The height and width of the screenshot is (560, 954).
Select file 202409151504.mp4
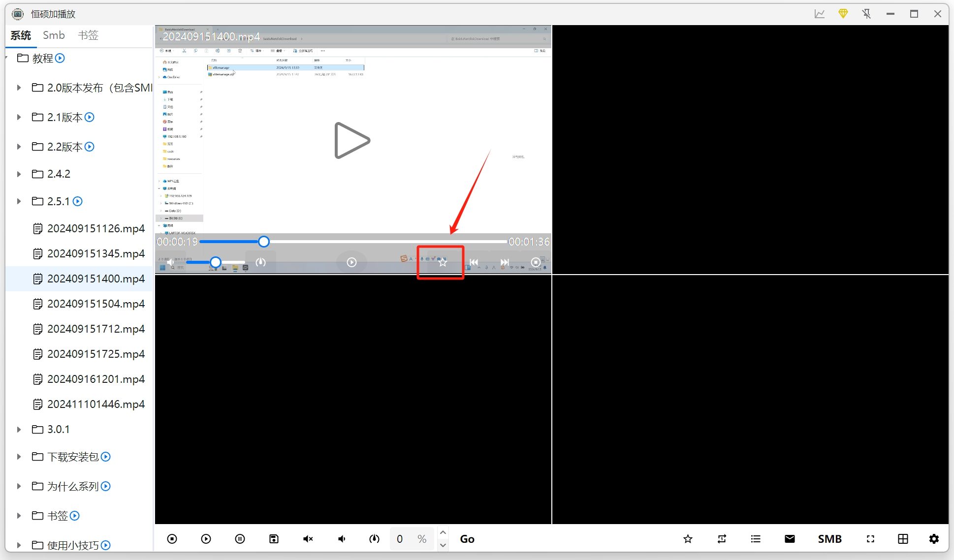point(95,304)
